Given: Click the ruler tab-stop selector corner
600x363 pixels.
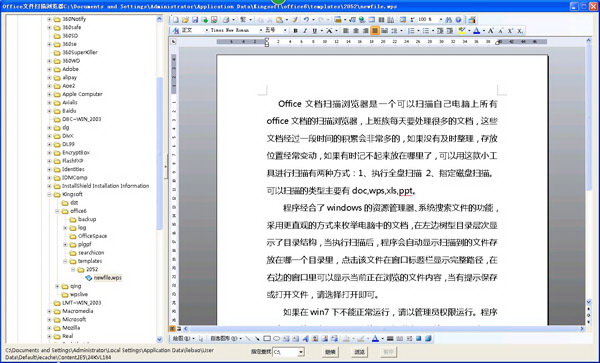Looking at the screenshot, I should coord(173,42).
